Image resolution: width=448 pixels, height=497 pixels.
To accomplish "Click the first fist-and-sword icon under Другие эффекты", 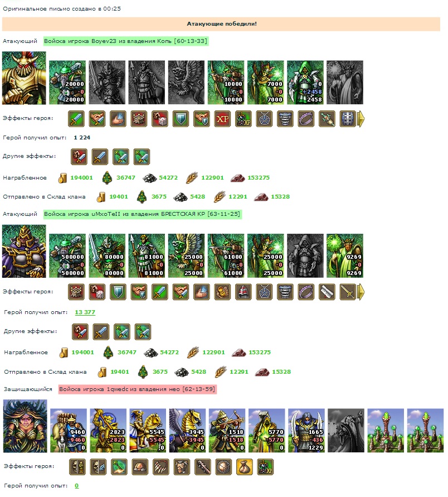I will pyautogui.click(x=79, y=157).
